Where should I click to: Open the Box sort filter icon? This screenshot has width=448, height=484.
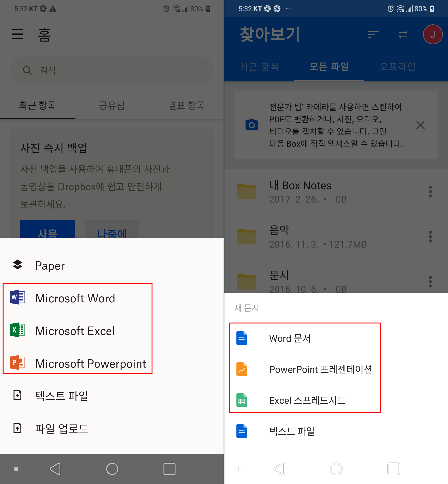click(373, 34)
